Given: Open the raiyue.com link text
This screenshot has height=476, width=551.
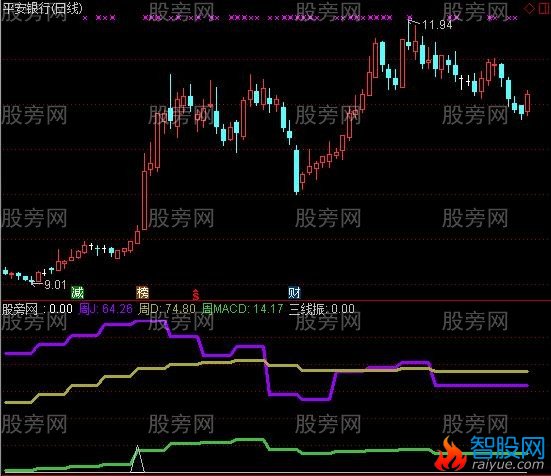Looking at the screenshot, I should 508,465.
